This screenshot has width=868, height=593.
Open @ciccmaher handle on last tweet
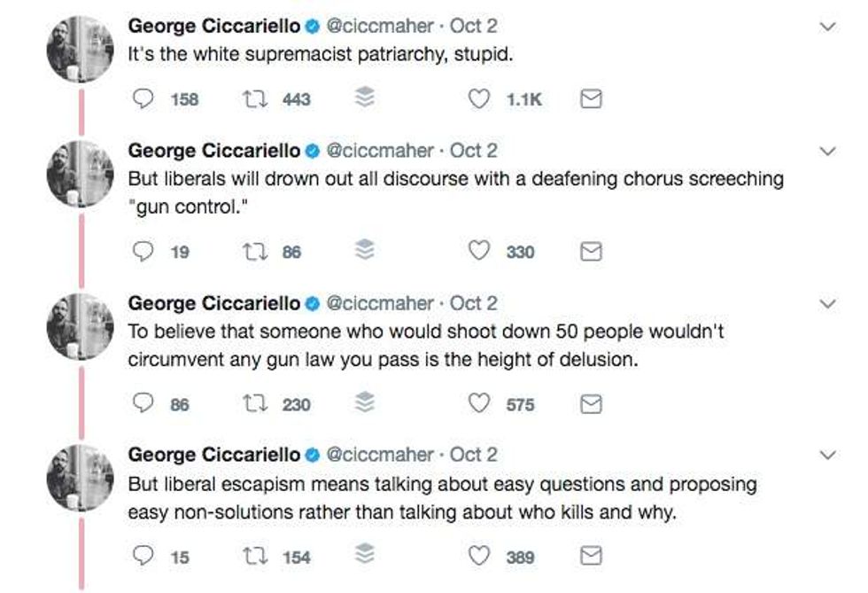click(381, 455)
